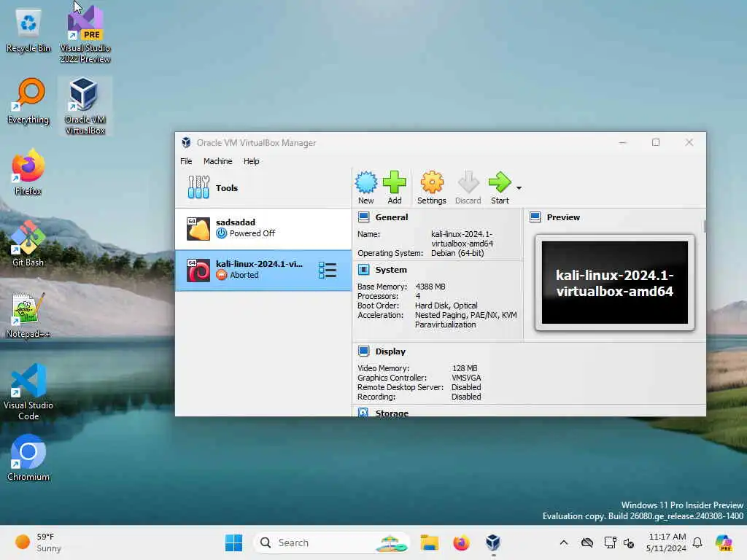Click the VirtualBox title bar app icon
This screenshot has width=747, height=560.
coord(186,142)
